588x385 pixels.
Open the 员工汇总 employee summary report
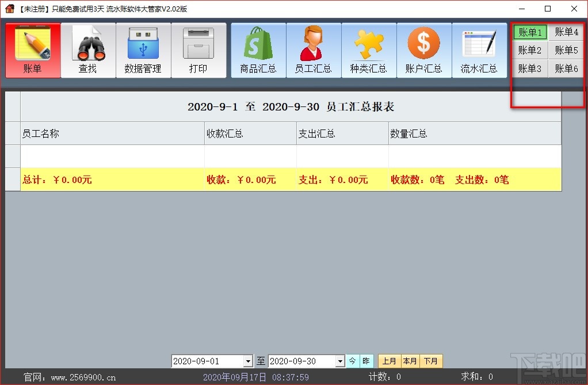point(313,49)
